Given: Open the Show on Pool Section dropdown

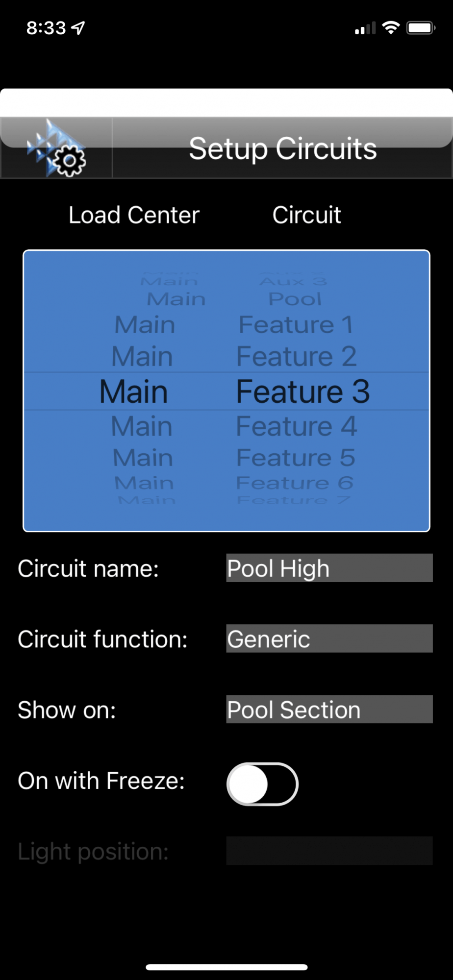Looking at the screenshot, I should point(329,709).
